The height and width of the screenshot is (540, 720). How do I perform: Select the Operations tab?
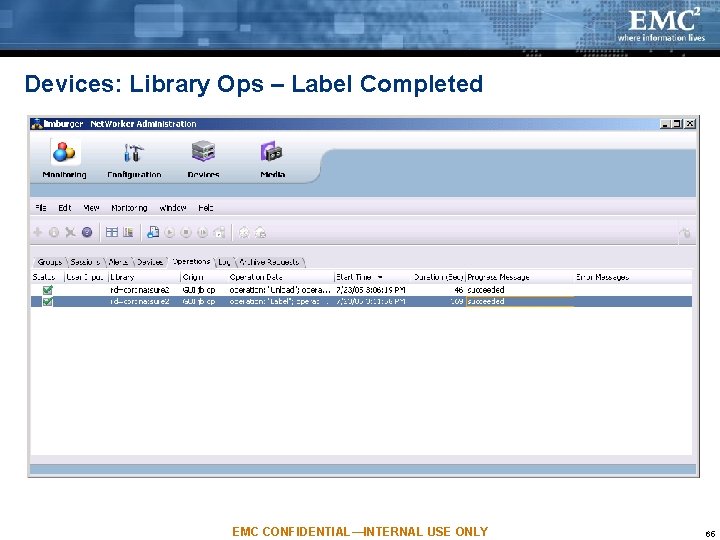191,261
